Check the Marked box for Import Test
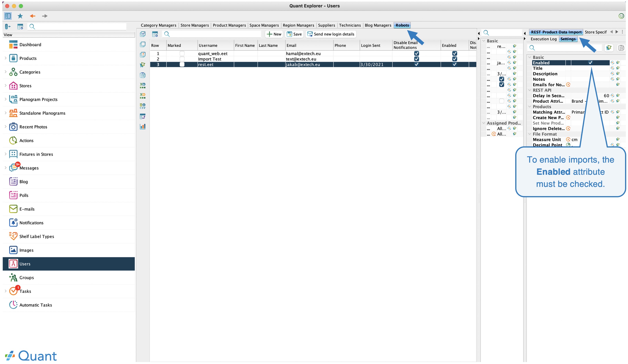Viewport: 628px width, 364px height. [182, 59]
